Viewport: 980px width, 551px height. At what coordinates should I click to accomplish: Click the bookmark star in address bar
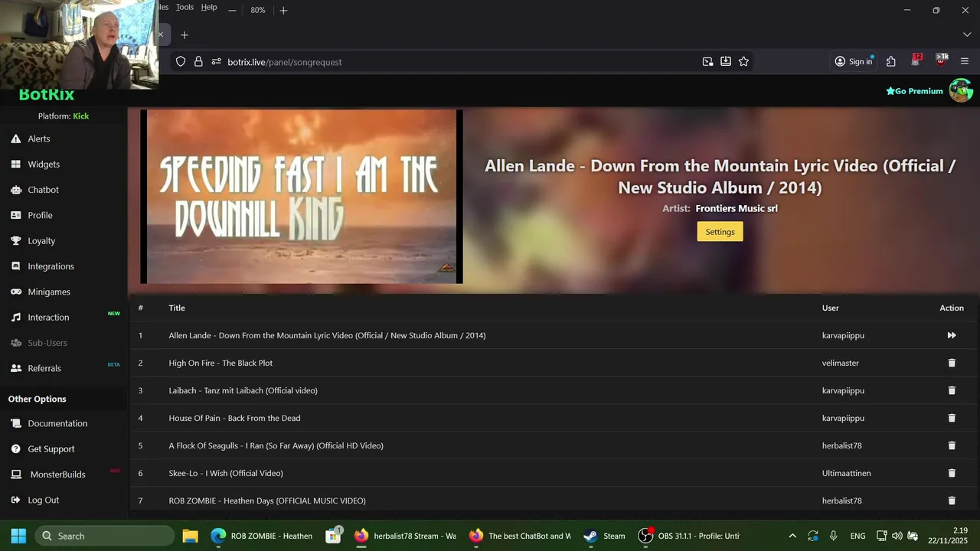pos(743,61)
